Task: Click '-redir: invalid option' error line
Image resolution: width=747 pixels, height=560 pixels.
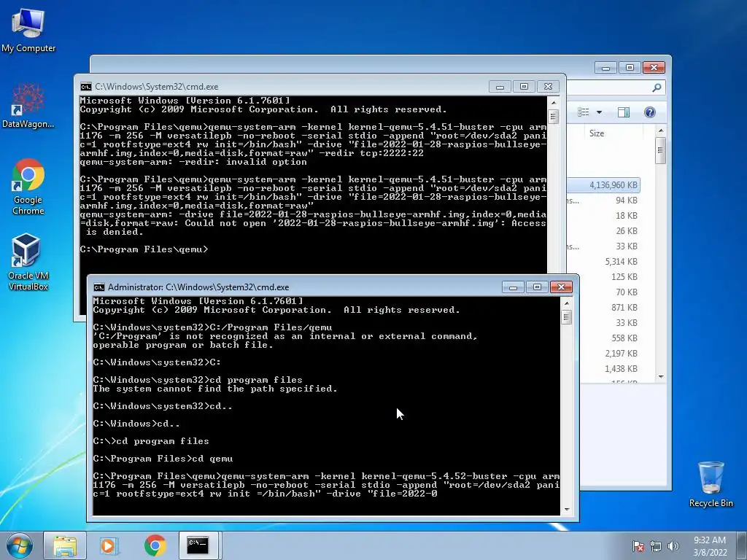Action: (193, 162)
